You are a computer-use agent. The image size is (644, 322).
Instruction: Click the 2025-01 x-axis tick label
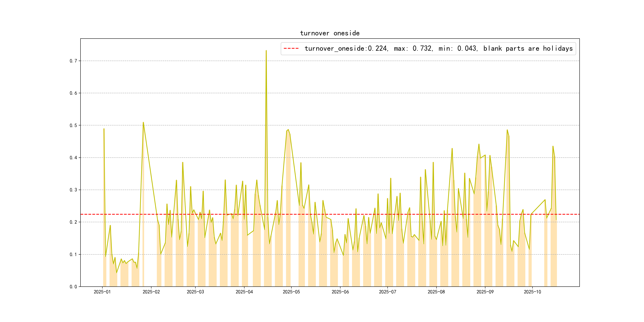coord(102,292)
